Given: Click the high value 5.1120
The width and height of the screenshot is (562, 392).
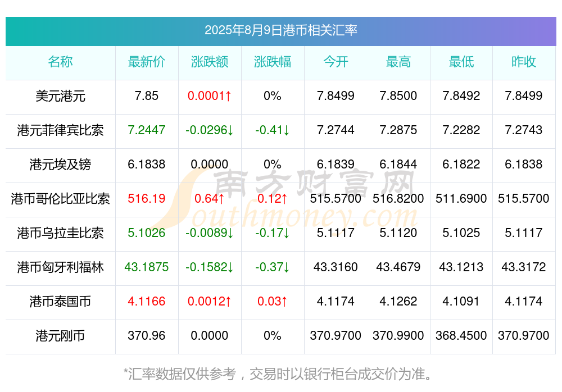Looking at the screenshot, I should point(398,233).
